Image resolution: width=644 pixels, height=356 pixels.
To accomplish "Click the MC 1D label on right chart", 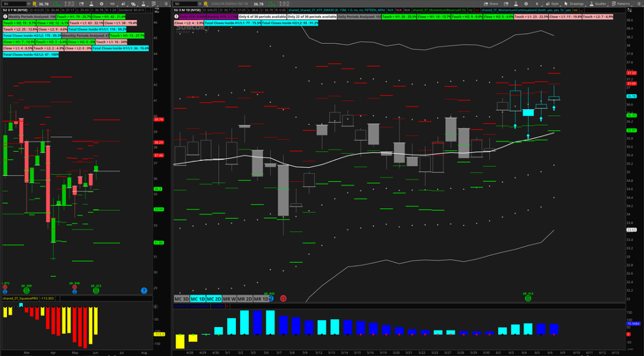I will (x=197, y=299).
